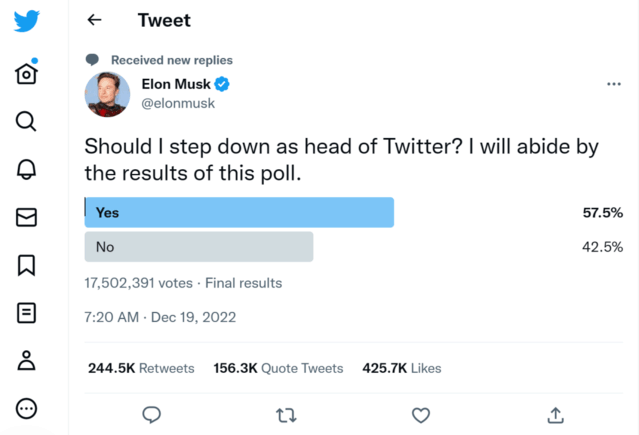
Task: Expand the More circle menu in sidebar
Action: point(27,408)
